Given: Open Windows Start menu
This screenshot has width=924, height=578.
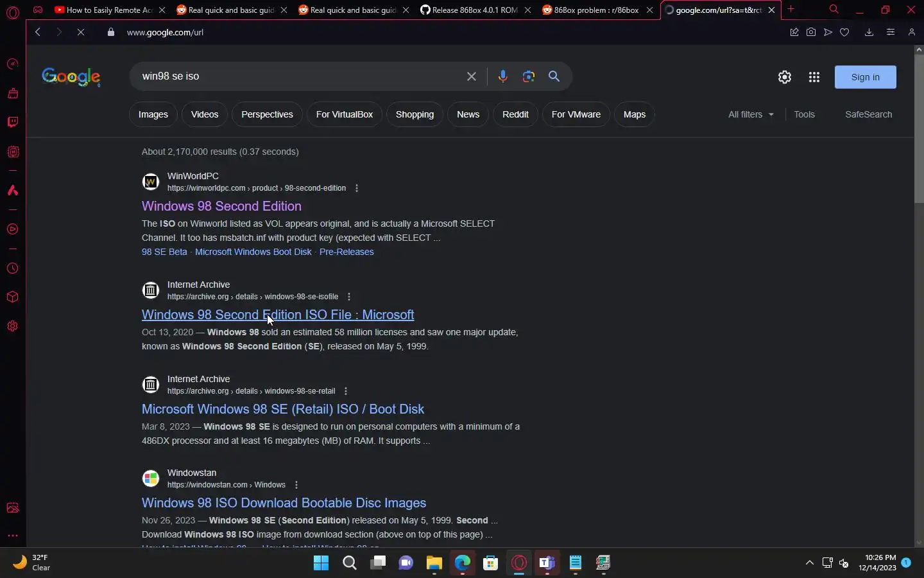Looking at the screenshot, I should pos(321,563).
